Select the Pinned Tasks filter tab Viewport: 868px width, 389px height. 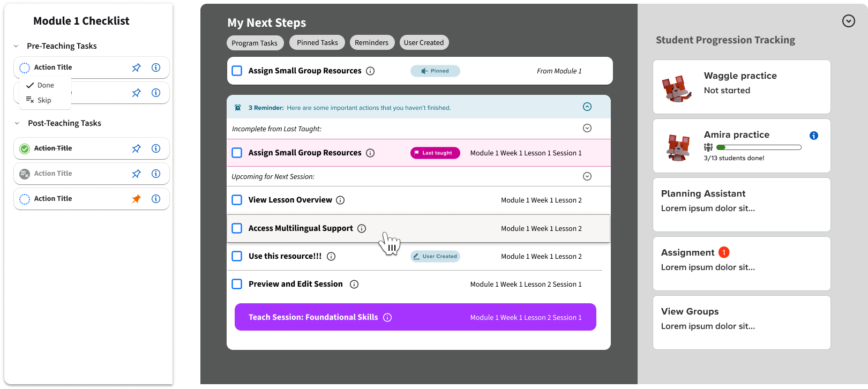[x=317, y=42]
